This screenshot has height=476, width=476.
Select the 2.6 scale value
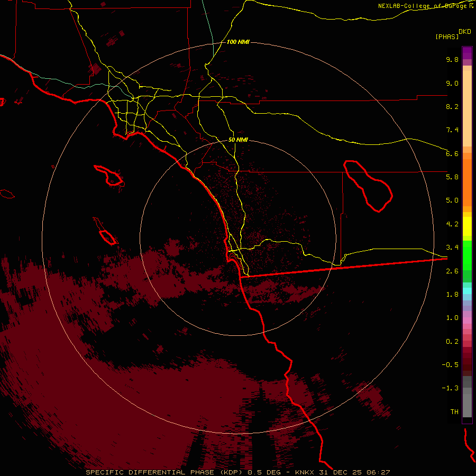point(452,271)
